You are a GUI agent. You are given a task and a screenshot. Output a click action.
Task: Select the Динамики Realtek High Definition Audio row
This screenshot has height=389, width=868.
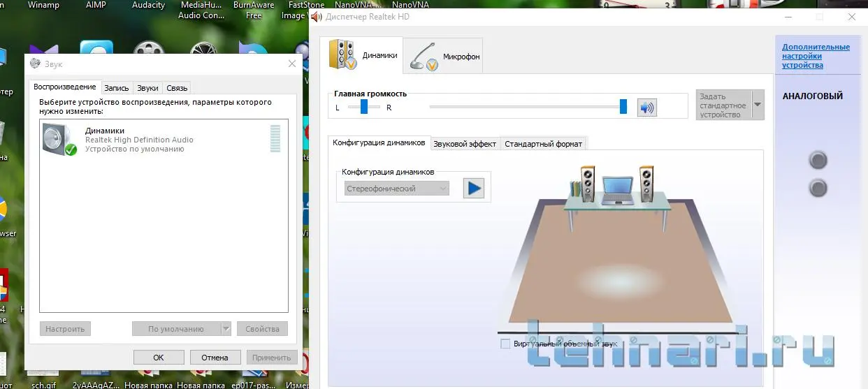pos(164,139)
